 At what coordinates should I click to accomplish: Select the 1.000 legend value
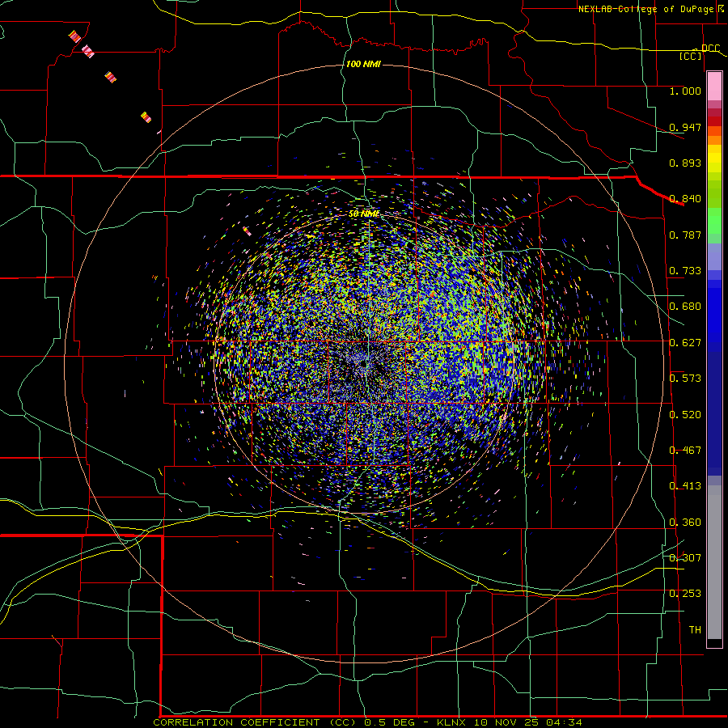(685, 91)
